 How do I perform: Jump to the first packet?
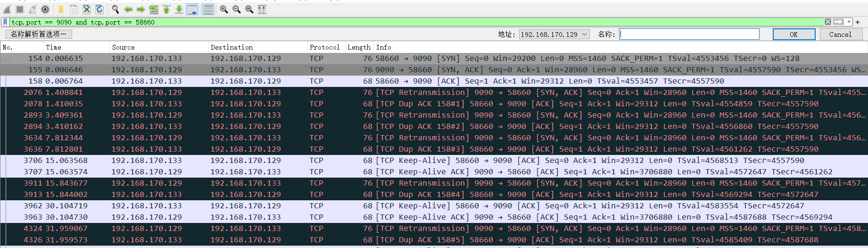(x=166, y=9)
